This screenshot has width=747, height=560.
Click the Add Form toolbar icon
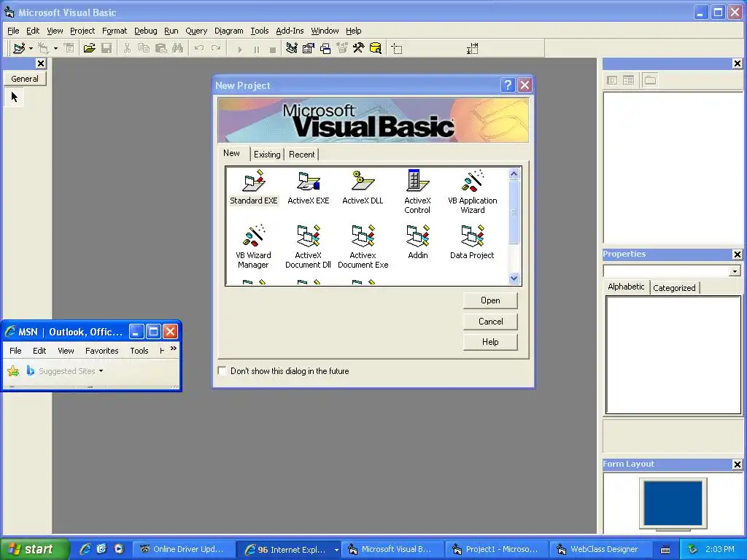tap(43, 48)
